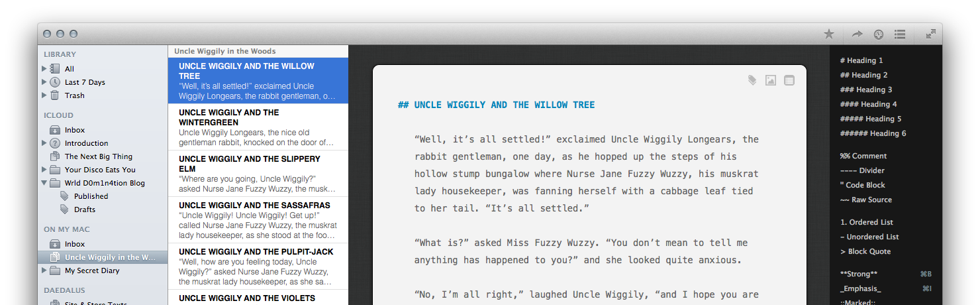Open the share arrow export icon
This screenshot has height=305, width=980.
click(857, 34)
